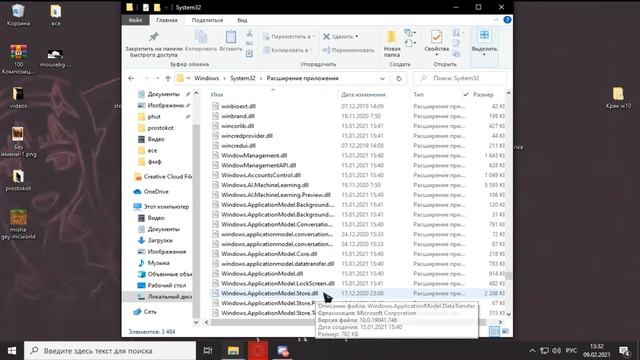Create a new folder via ribbon
The image size is (640, 360).
tap(391, 43)
